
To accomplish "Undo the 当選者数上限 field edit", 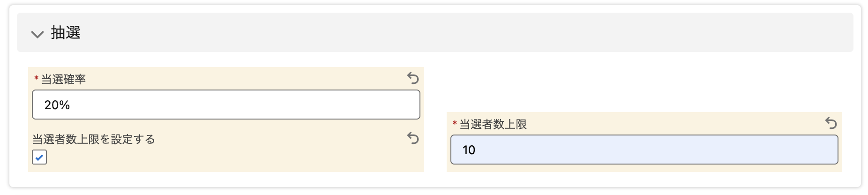I will pyautogui.click(x=831, y=123).
